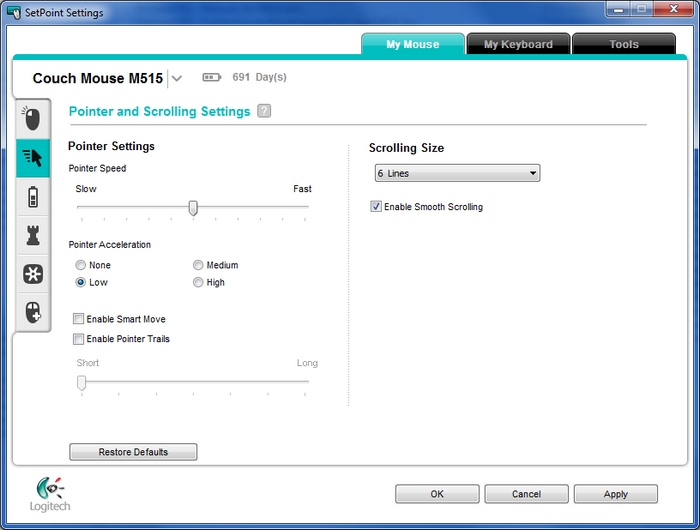Open the Tools tab

point(624,44)
